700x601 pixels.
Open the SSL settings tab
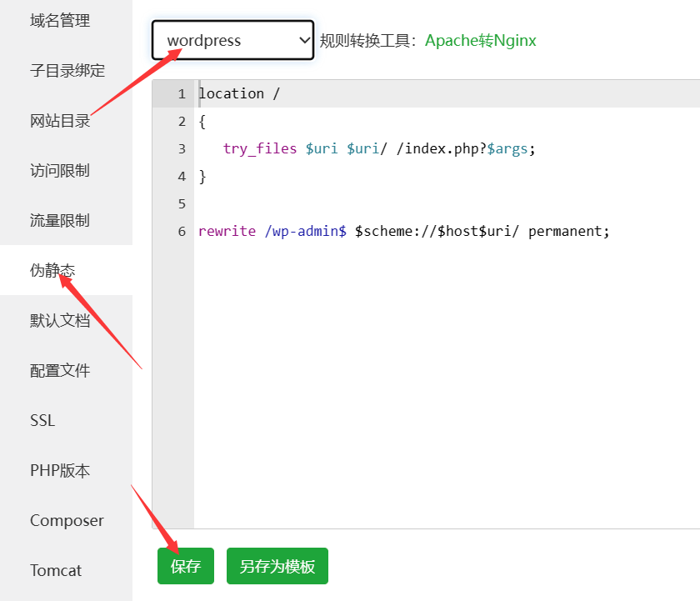[x=42, y=421]
